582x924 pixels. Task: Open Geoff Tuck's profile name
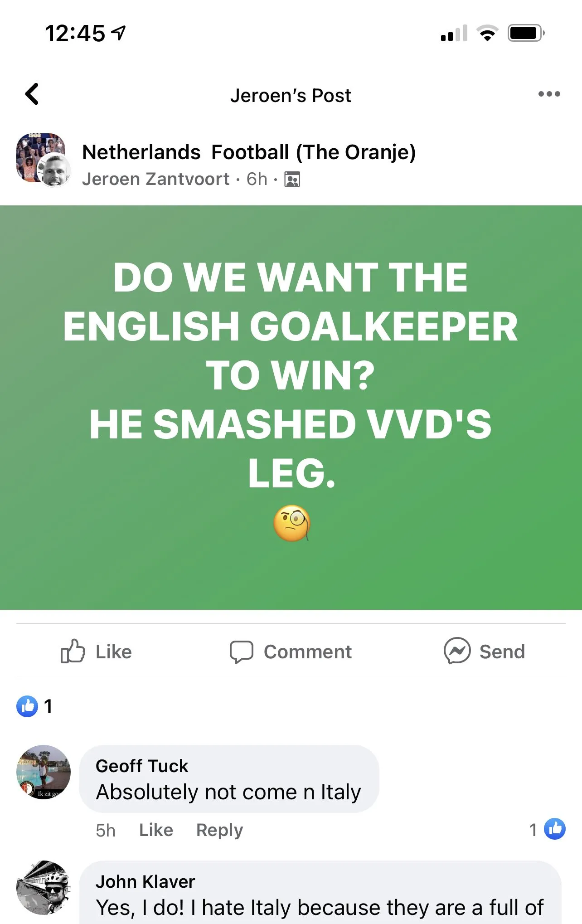pos(142,766)
